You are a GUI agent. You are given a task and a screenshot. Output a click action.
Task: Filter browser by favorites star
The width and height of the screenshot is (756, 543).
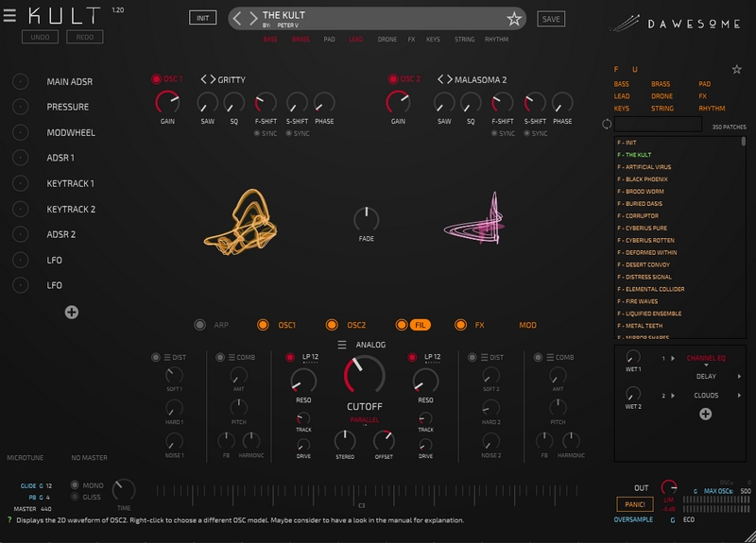(x=736, y=69)
